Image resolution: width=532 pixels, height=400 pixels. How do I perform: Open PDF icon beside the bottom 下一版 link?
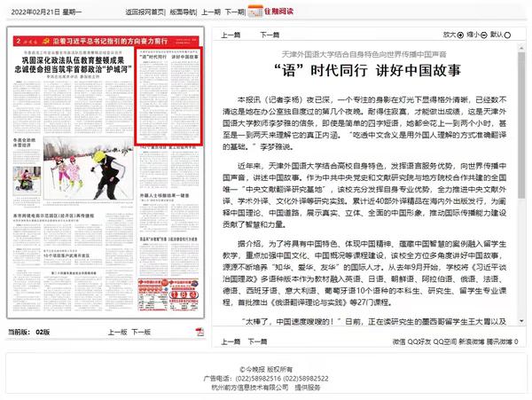click(x=199, y=331)
